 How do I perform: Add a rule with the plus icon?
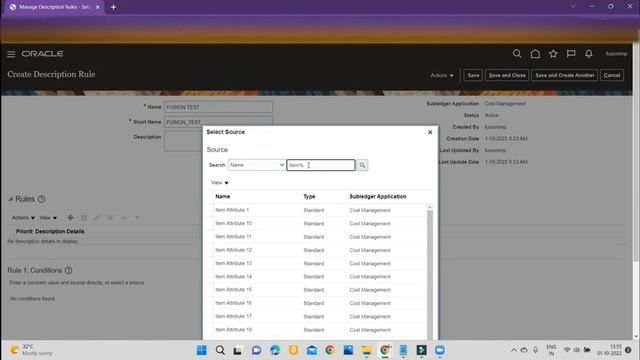[70, 218]
